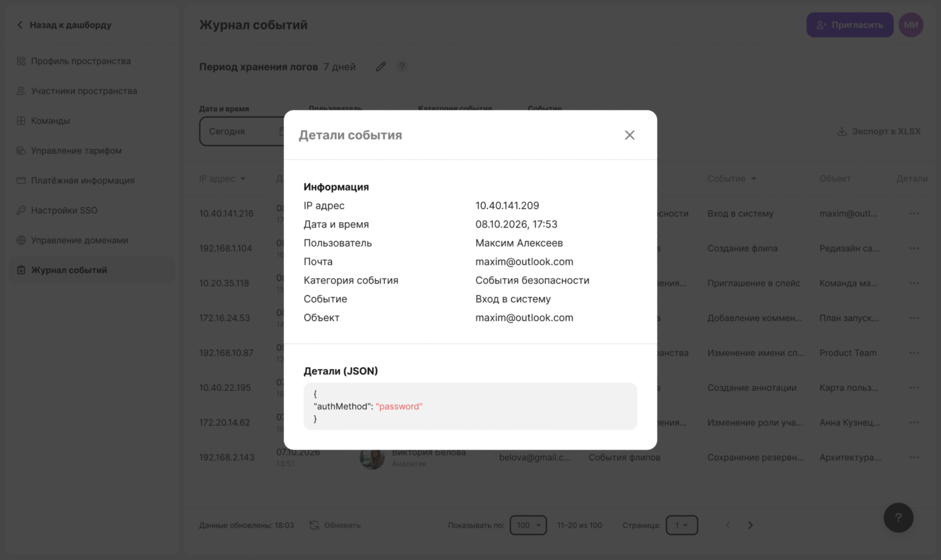Open details menu for Product Team row
941x560 pixels.
pyautogui.click(x=914, y=353)
